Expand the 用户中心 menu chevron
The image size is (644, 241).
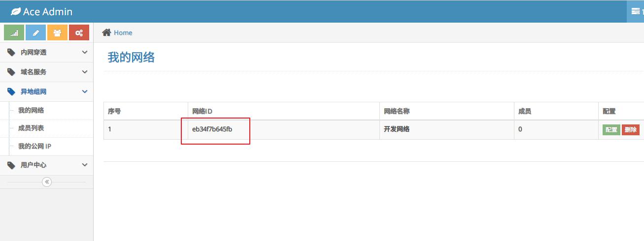pos(85,165)
